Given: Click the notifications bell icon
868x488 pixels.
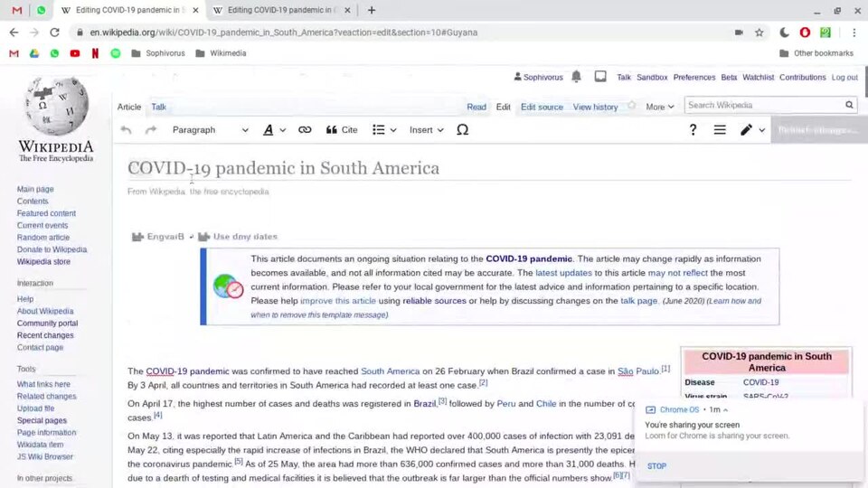Looking at the screenshot, I should 576,77.
